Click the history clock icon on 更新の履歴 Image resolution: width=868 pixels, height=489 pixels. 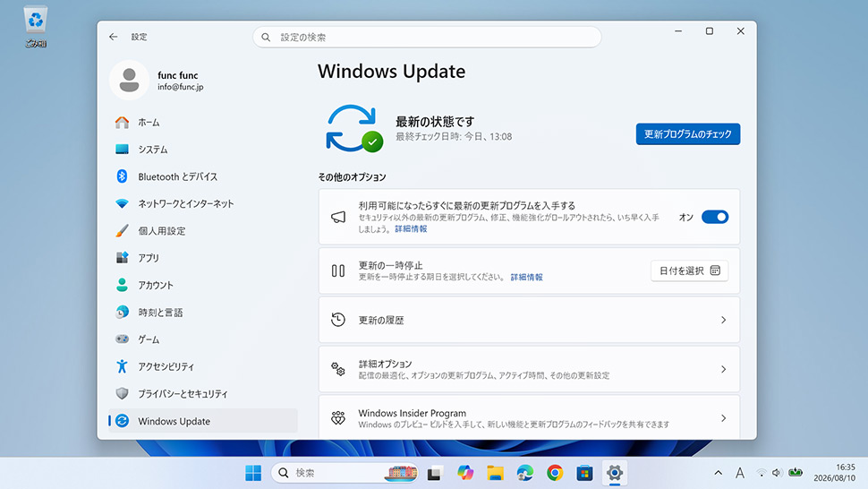(337, 320)
